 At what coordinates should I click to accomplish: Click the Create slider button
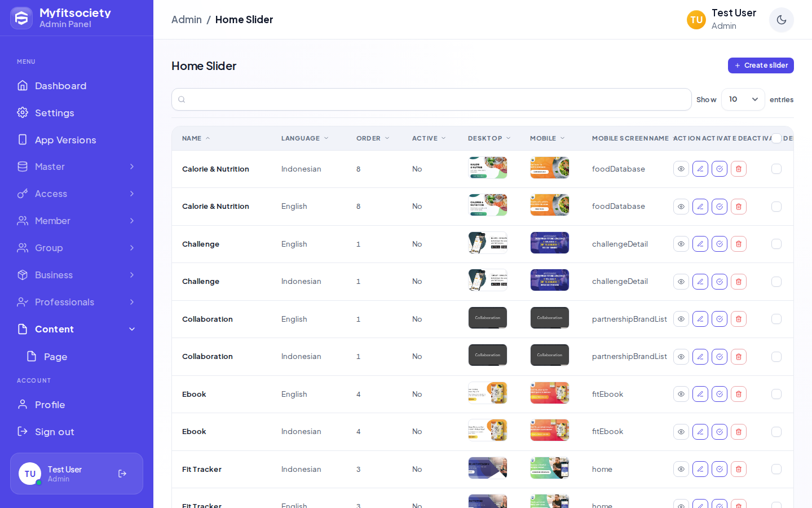click(x=761, y=65)
